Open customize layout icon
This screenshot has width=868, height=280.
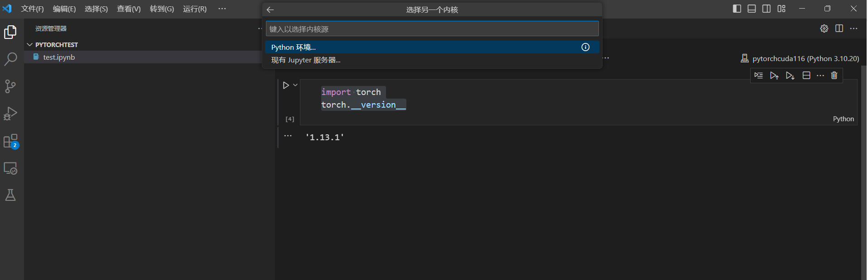point(781,9)
